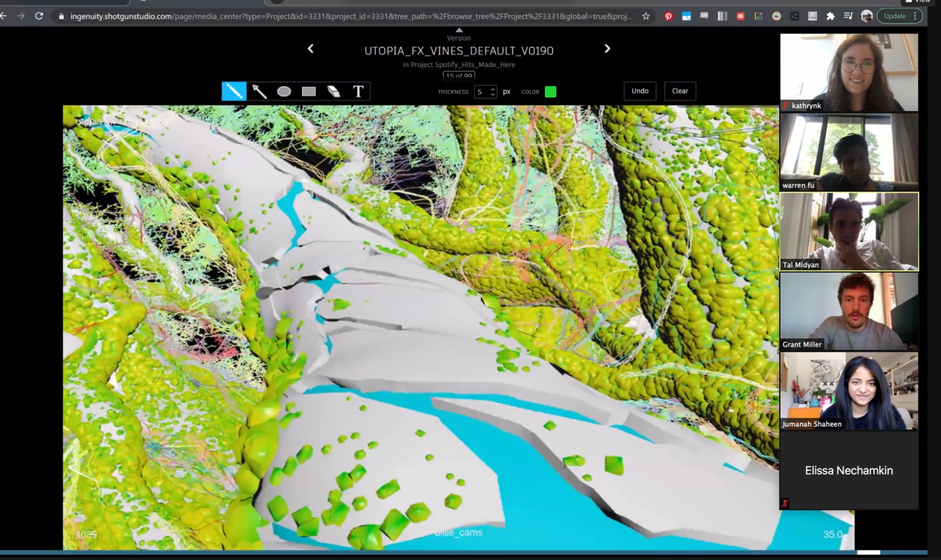
Task: Open the Pinterest browser extension
Action: click(x=668, y=16)
